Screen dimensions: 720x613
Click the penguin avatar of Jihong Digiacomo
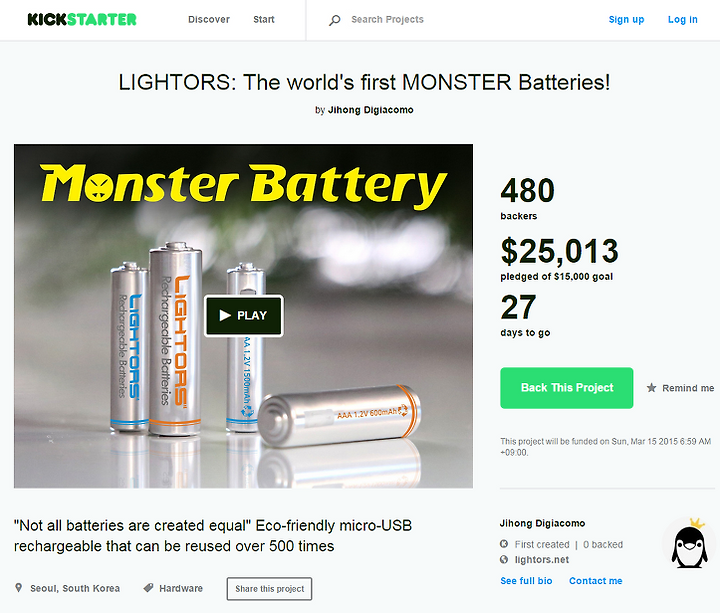[689, 544]
